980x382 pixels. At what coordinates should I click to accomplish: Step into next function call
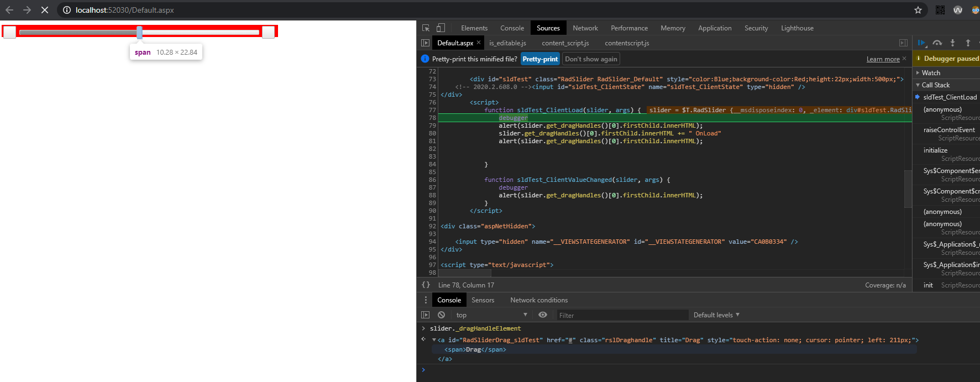(952, 43)
